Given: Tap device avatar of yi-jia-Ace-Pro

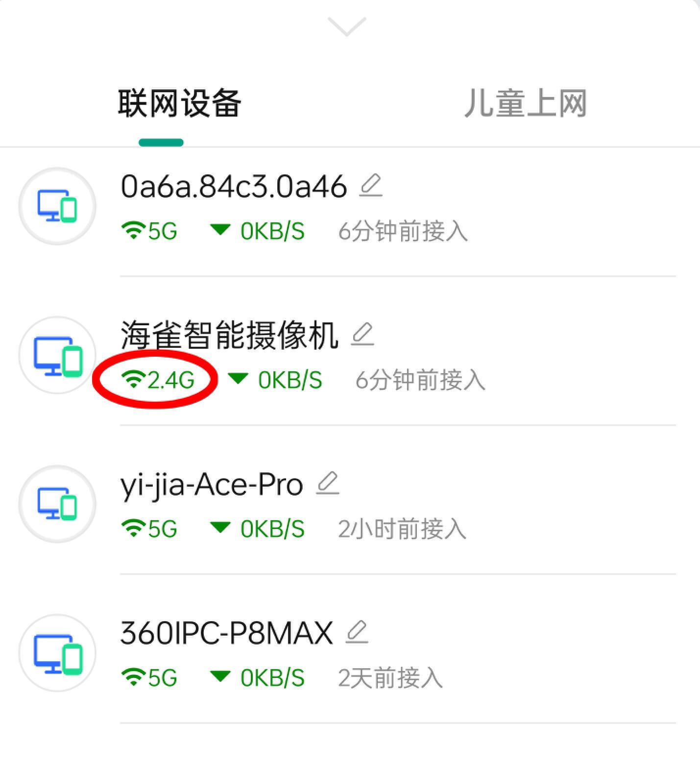Looking at the screenshot, I should (57, 504).
